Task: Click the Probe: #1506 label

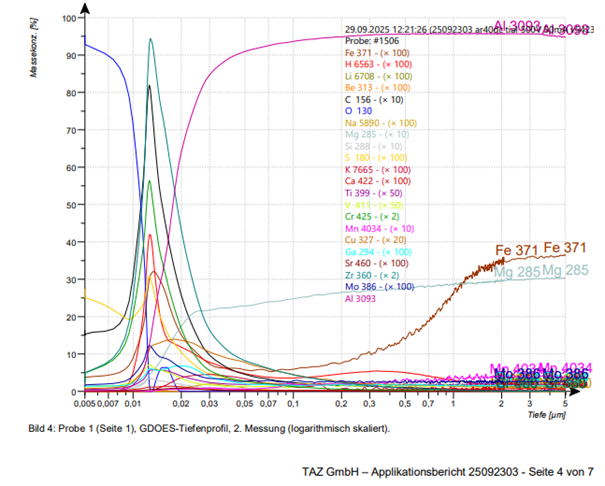Action: tap(365, 41)
